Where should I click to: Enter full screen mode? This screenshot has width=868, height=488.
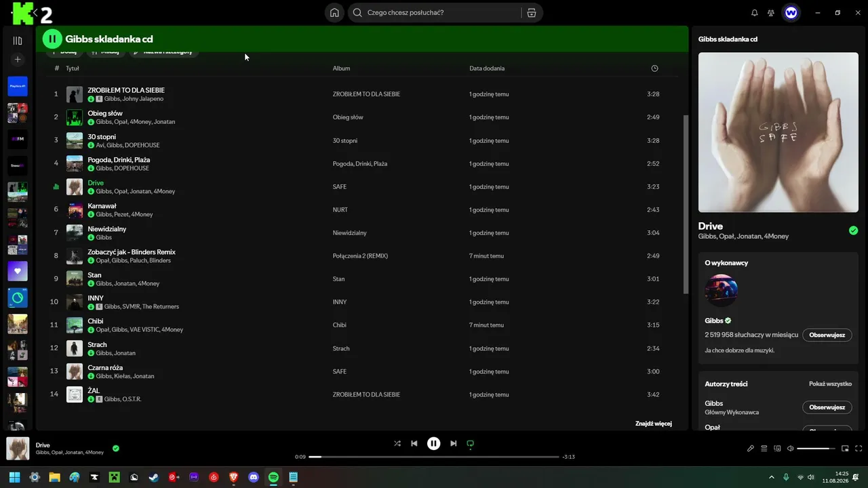point(859,448)
